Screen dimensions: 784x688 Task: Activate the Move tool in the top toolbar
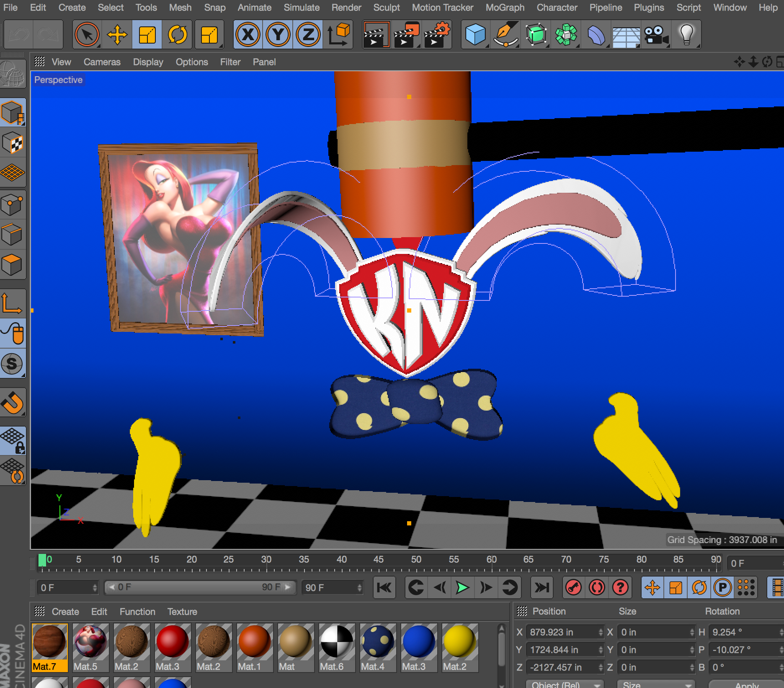117,34
